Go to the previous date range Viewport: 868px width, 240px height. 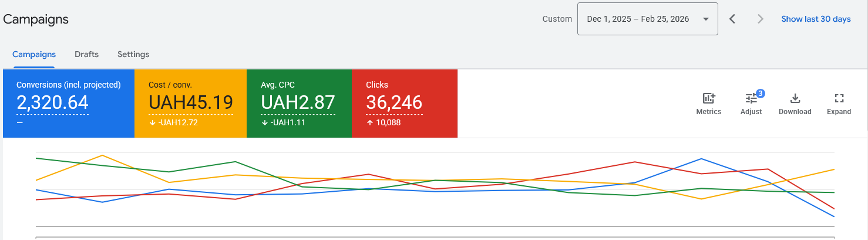pyautogui.click(x=732, y=19)
